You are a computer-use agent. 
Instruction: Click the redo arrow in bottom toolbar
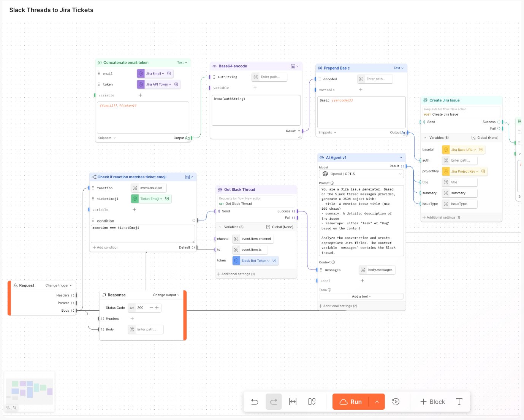pos(274,402)
